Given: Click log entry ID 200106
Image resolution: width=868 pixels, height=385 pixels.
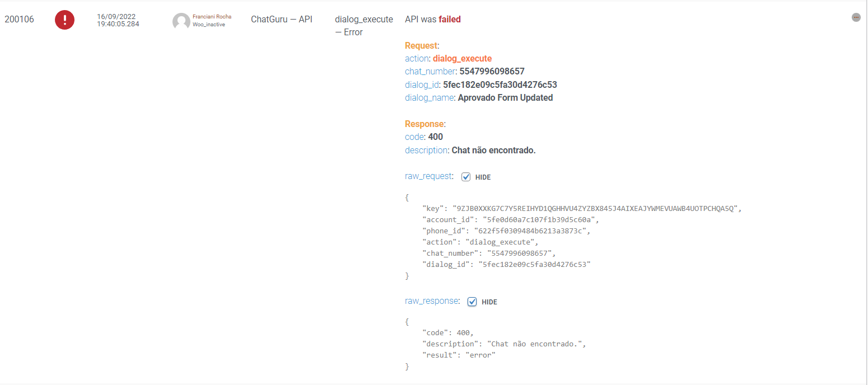Looking at the screenshot, I should (20, 20).
